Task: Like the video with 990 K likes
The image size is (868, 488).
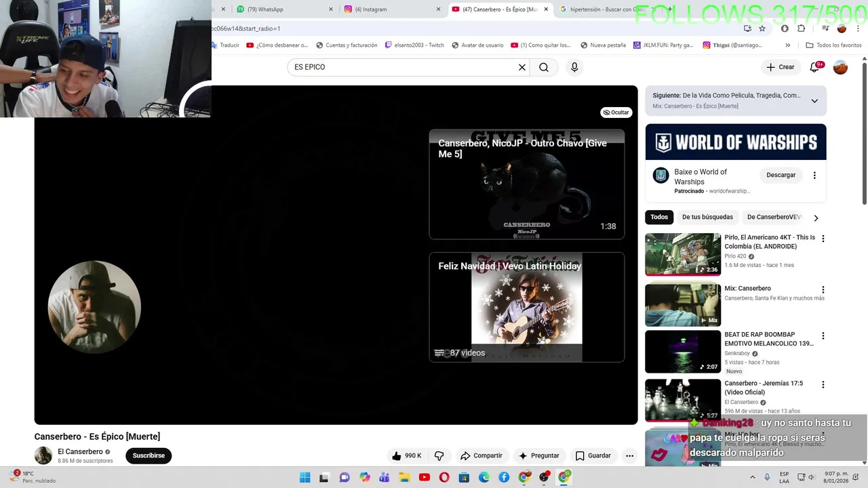Action: click(406, 455)
